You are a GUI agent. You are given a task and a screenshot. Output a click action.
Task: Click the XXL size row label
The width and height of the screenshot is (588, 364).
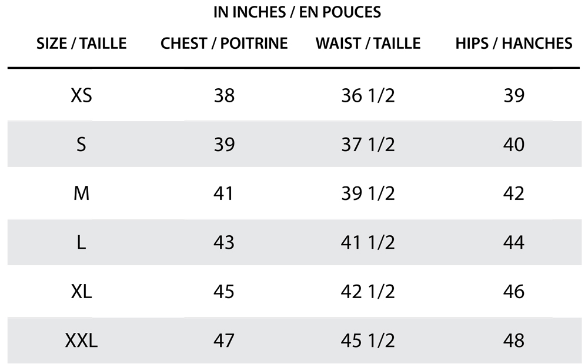81,340
